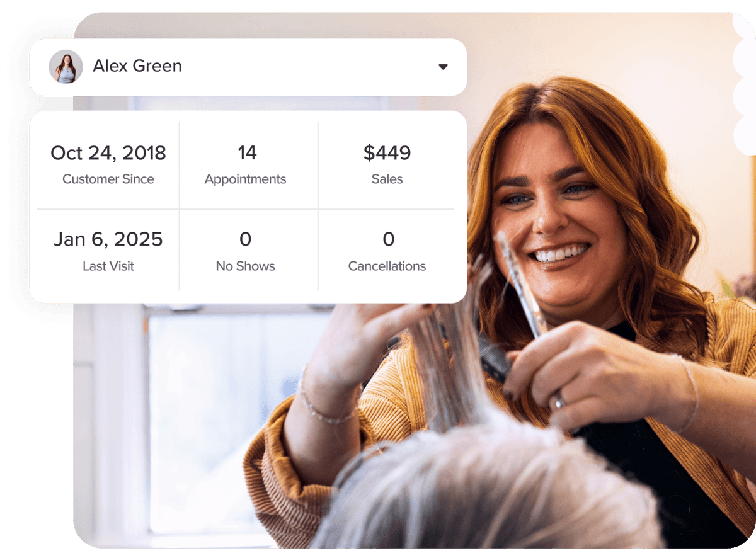Select the Last Visit Jan 6, 2025 cell
Viewport: 756px width, 558px height.
pyautogui.click(x=108, y=251)
